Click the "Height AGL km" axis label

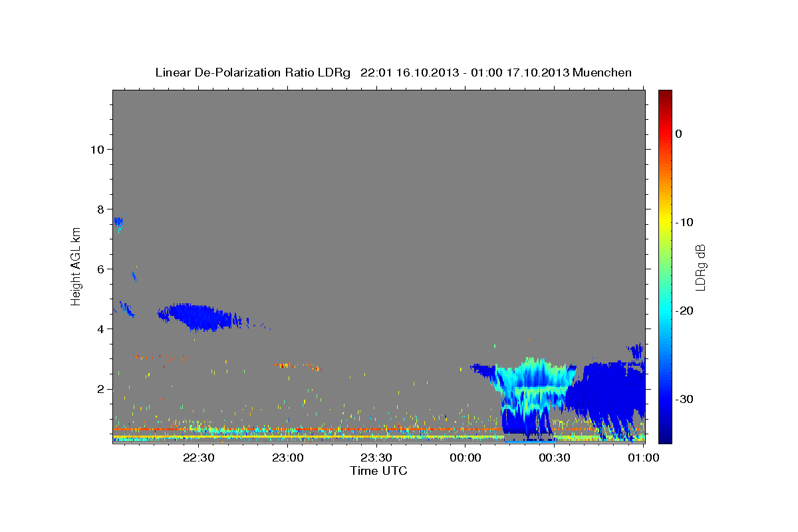76,266
